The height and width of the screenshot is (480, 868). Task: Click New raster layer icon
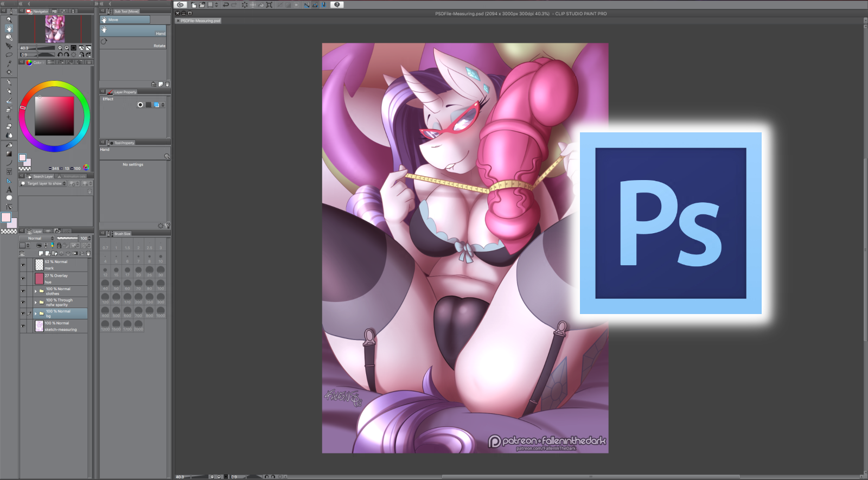click(x=41, y=253)
